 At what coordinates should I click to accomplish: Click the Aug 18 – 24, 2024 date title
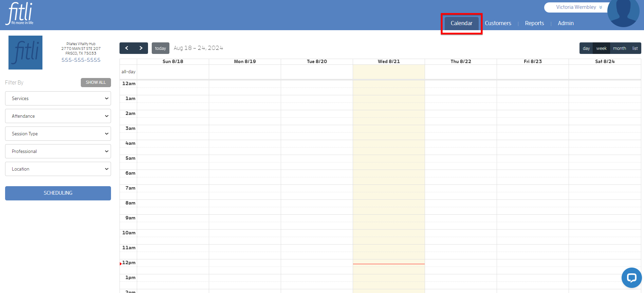pyautogui.click(x=198, y=48)
